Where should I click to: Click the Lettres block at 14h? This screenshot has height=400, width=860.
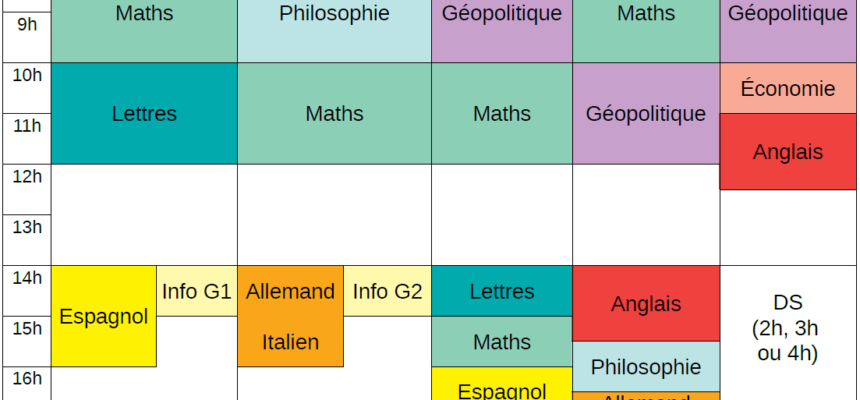(x=501, y=291)
